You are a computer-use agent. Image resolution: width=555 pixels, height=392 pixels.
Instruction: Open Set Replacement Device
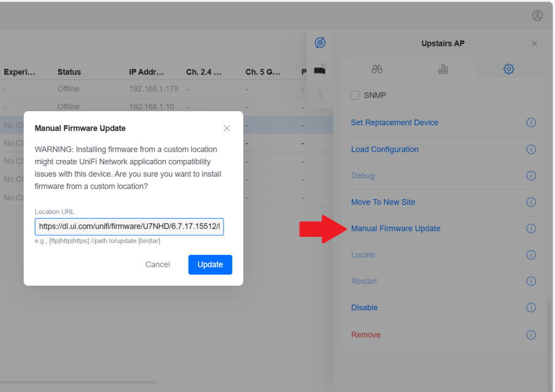tap(395, 123)
